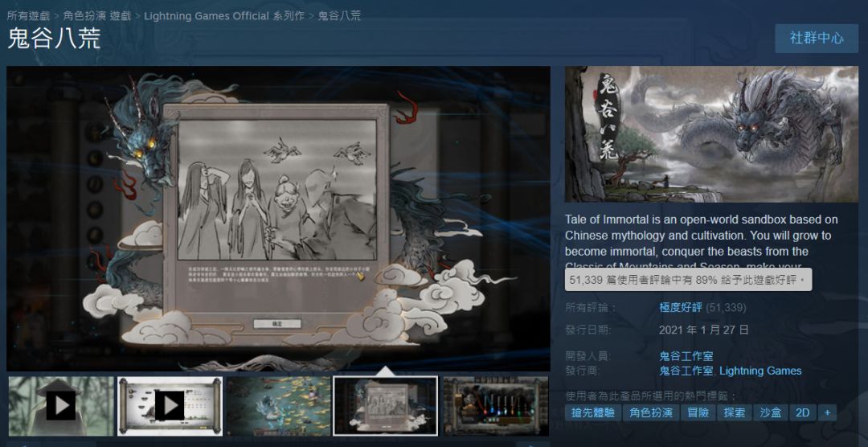Open 極度好評 all reviews link

click(682, 307)
